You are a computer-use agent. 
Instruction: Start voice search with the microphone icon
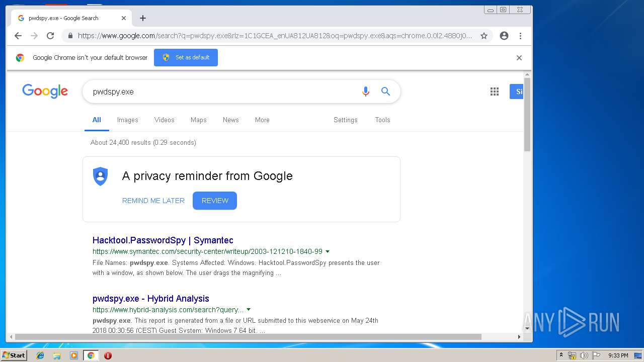pos(366,92)
